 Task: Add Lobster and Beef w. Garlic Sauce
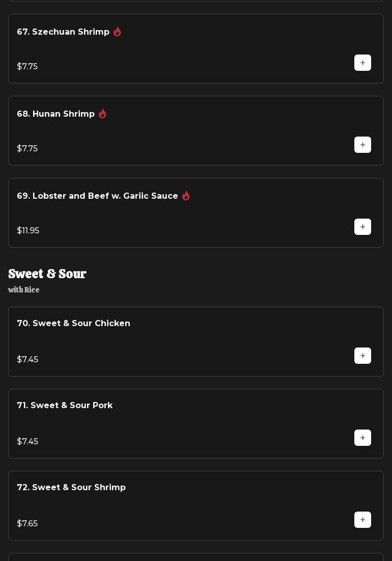click(362, 227)
